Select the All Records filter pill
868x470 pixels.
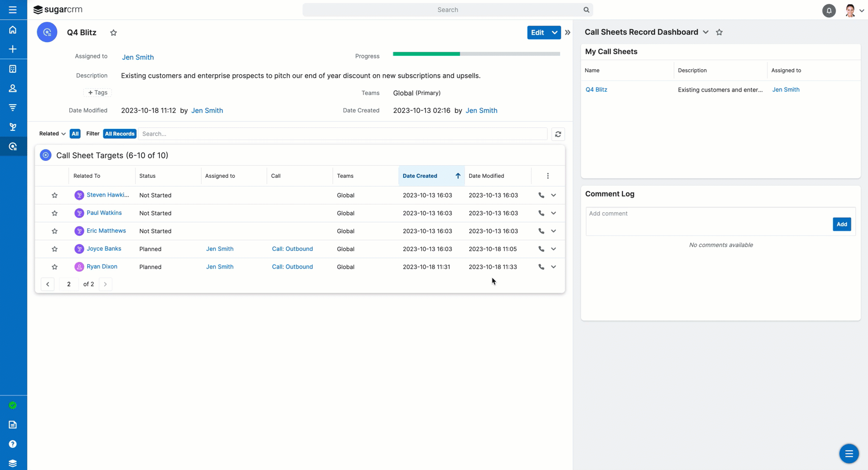(x=119, y=134)
